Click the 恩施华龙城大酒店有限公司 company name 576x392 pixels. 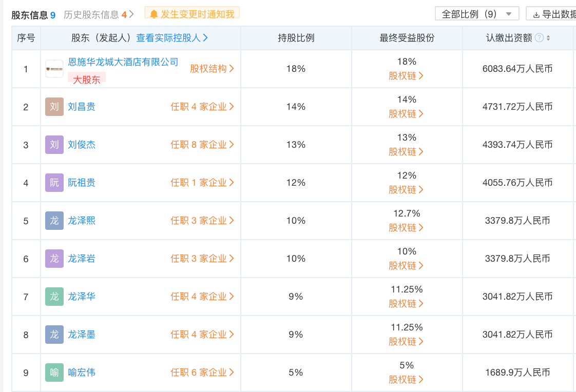click(x=123, y=62)
